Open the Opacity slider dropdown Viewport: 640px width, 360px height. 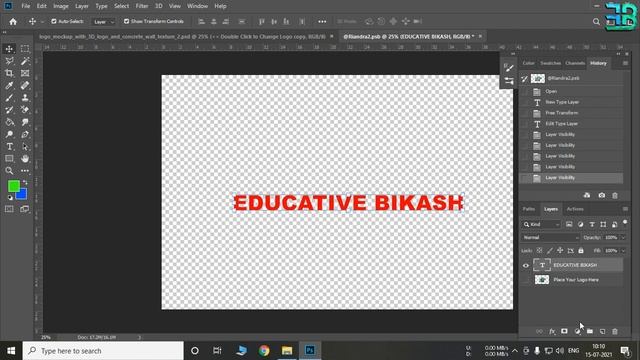tap(623, 238)
